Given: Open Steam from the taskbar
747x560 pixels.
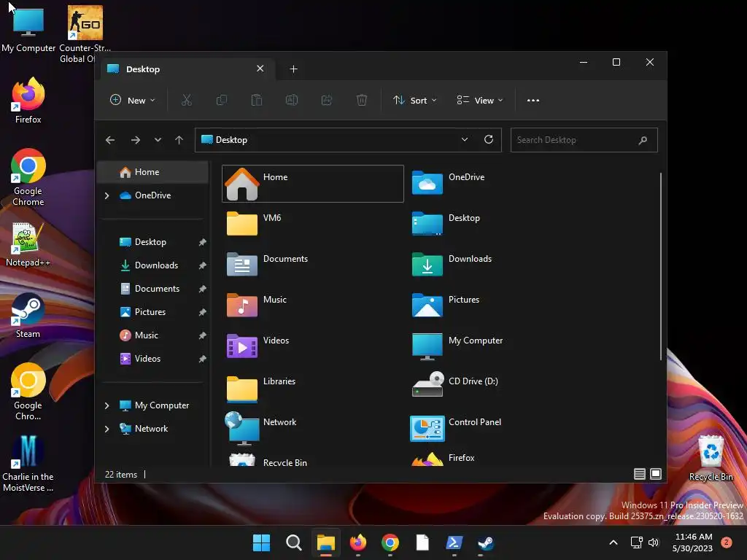Looking at the screenshot, I should (486, 542).
